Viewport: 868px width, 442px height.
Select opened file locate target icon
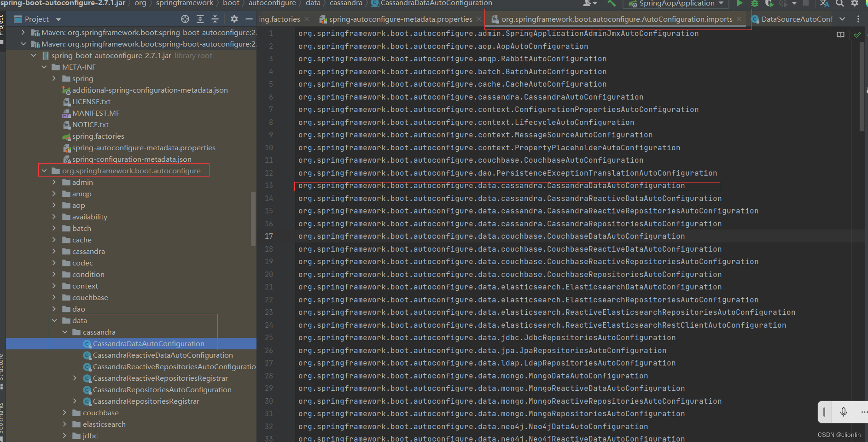(x=185, y=19)
